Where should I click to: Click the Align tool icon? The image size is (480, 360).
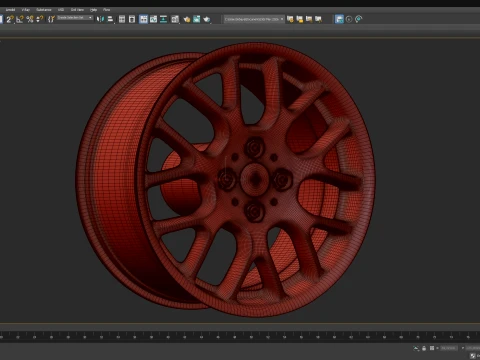[x=110, y=19]
